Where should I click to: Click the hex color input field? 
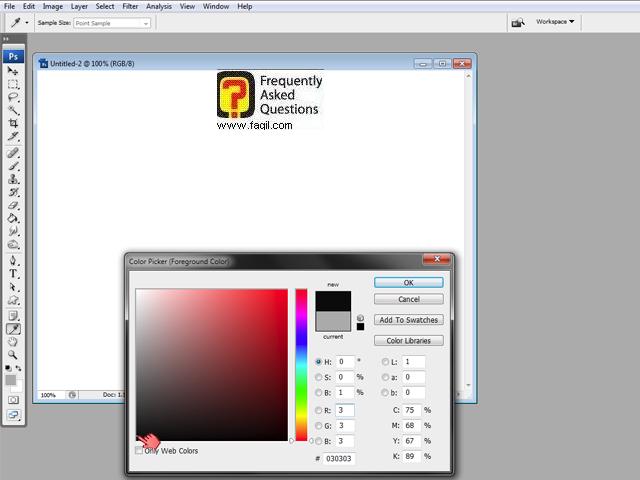point(340,459)
